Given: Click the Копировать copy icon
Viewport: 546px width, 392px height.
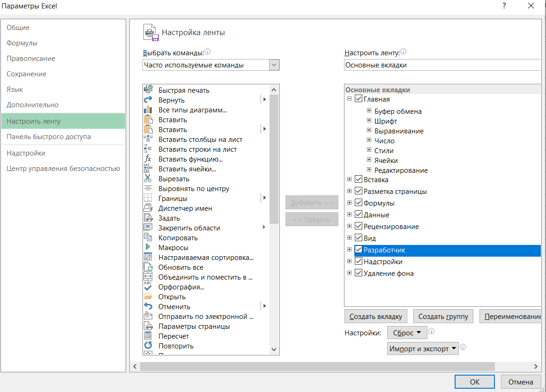Looking at the screenshot, I should (x=149, y=237).
